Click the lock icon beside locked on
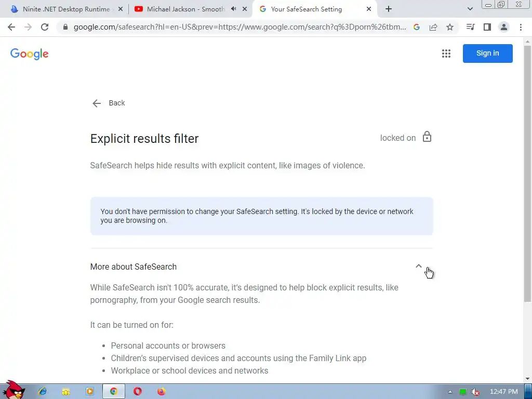 coord(427,137)
